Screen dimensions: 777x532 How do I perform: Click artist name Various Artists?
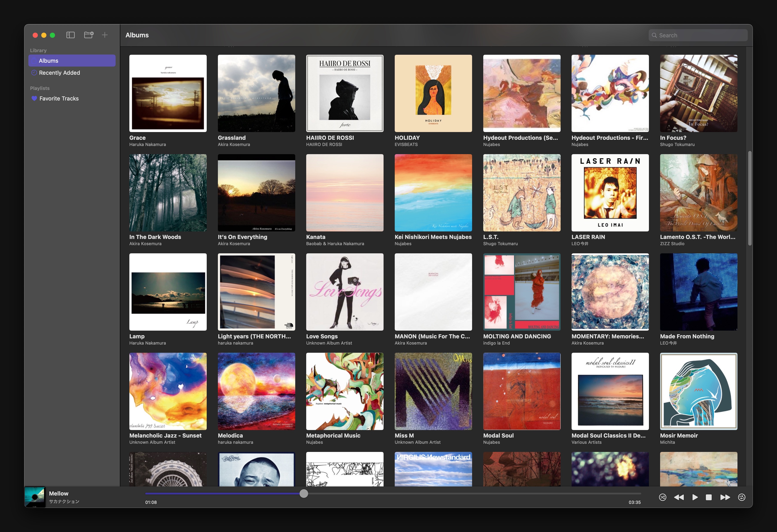click(x=586, y=442)
